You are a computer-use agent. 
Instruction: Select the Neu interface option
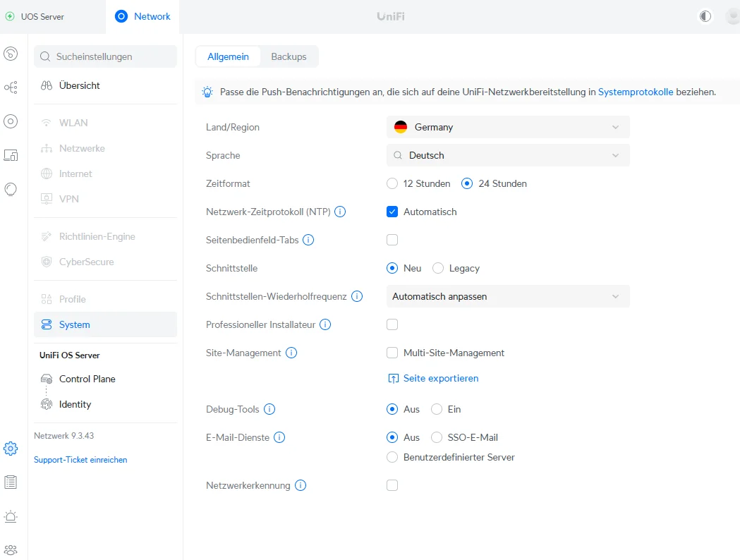(392, 269)
